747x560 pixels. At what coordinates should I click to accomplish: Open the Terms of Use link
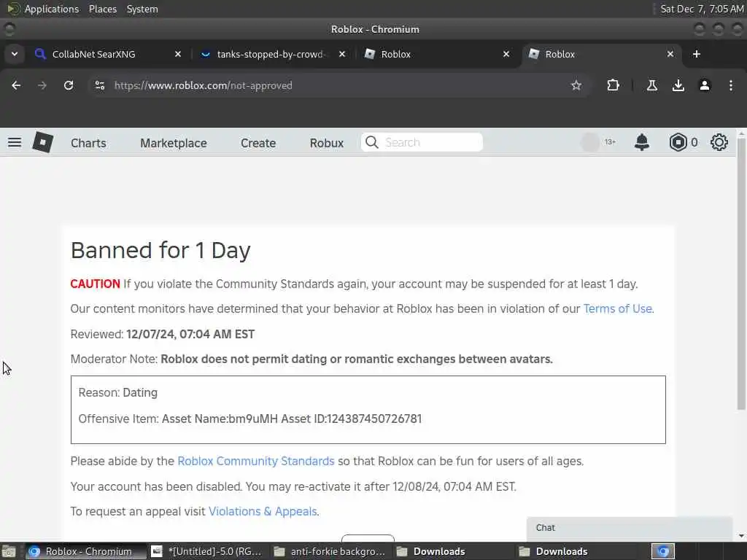point(617,308)
